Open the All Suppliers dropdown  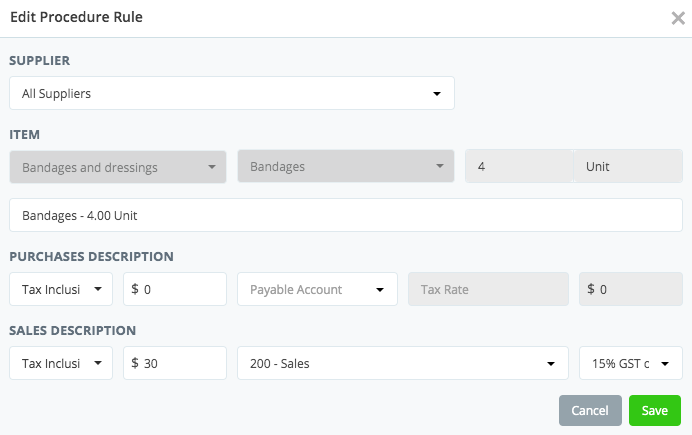tap(231, 94)
